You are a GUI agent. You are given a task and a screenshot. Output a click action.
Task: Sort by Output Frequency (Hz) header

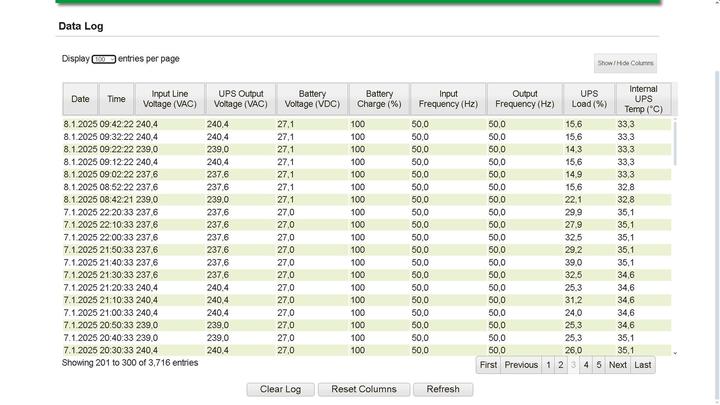click(524, 99)
